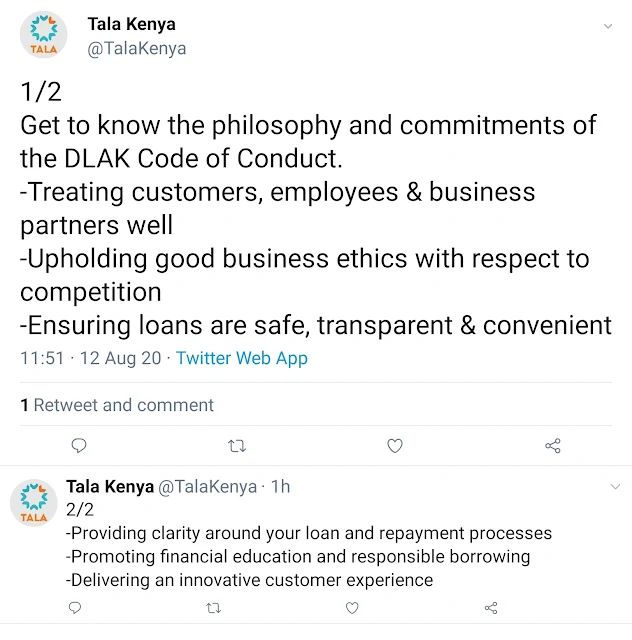Reply to the main 1/2 tweet
The image size is (632, 640).
point(79,445)
